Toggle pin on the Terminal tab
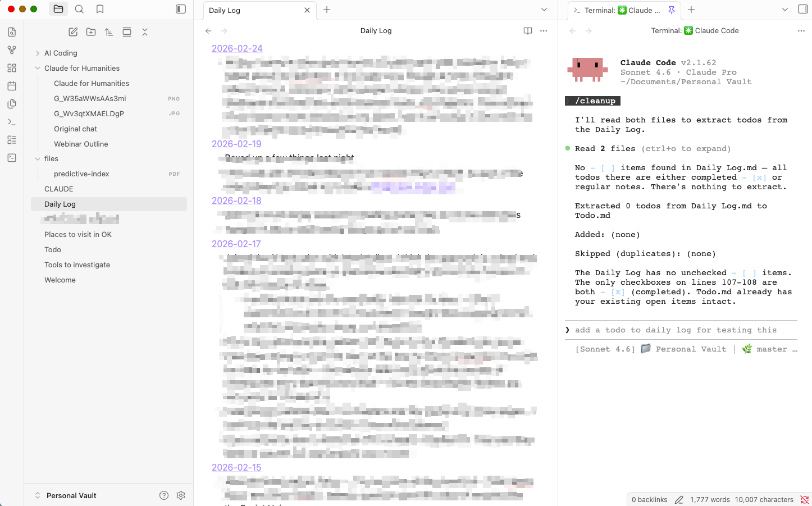Screen dimensions: 812x506 pyautogui.click(x=672, y=10)
